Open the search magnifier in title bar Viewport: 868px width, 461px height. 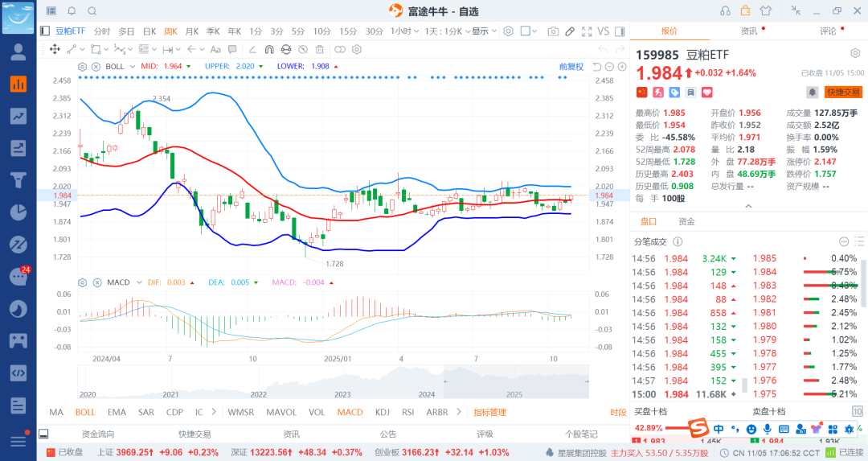click(92, 11)
